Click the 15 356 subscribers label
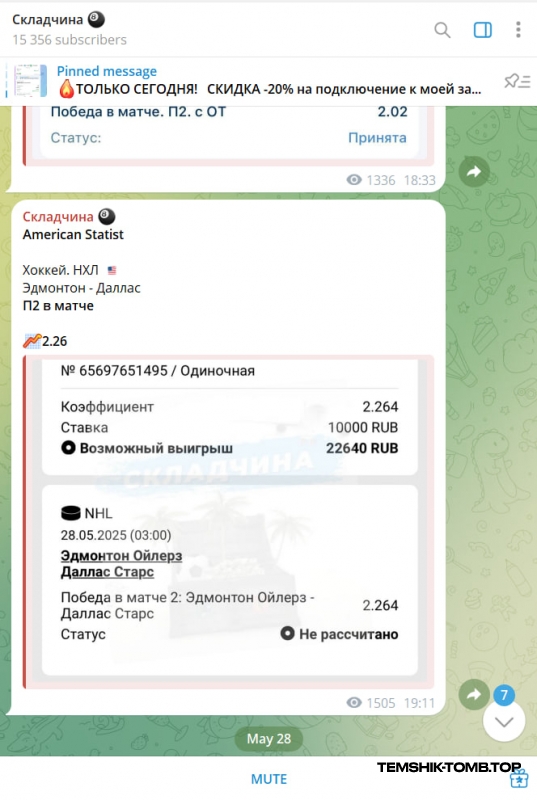 click(69, 40)
